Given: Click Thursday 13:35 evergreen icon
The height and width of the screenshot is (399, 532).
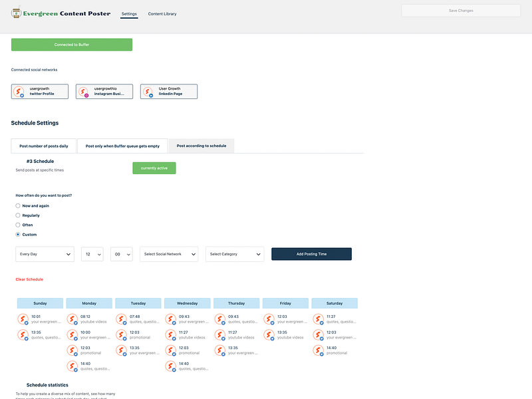Looking at the screenshot, I should pyautogui.click(x=220, y=350).
